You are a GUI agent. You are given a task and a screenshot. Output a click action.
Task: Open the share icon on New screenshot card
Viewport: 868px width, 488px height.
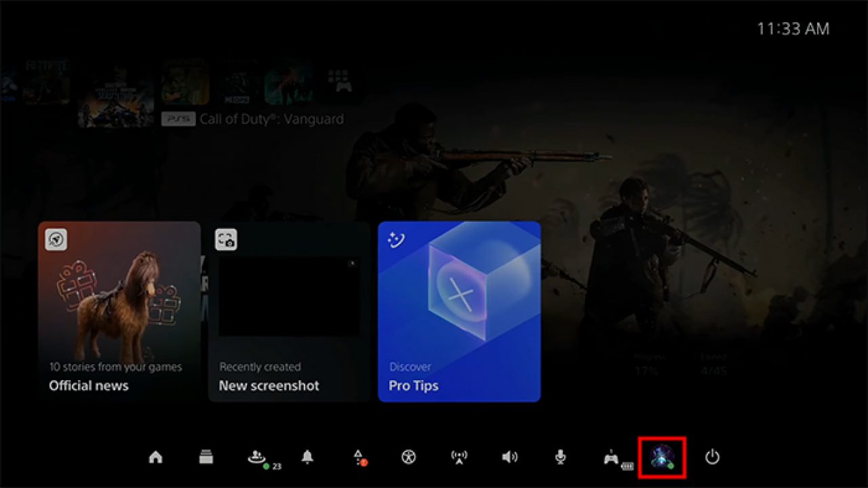coord(226,239)
